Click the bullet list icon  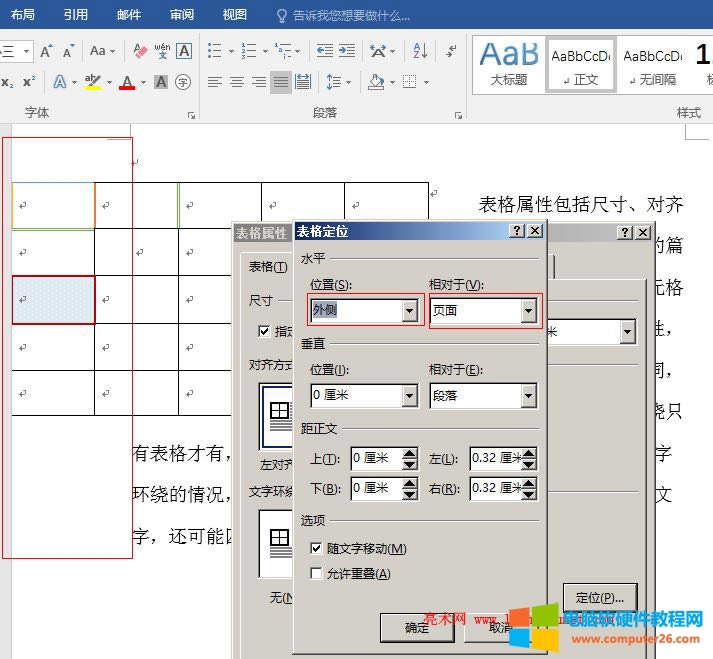[x=214, y=51]
